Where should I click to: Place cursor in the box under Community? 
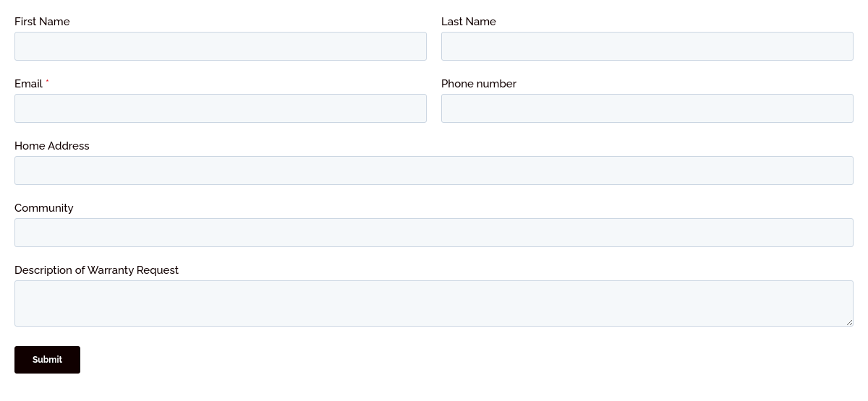point(434,233)
